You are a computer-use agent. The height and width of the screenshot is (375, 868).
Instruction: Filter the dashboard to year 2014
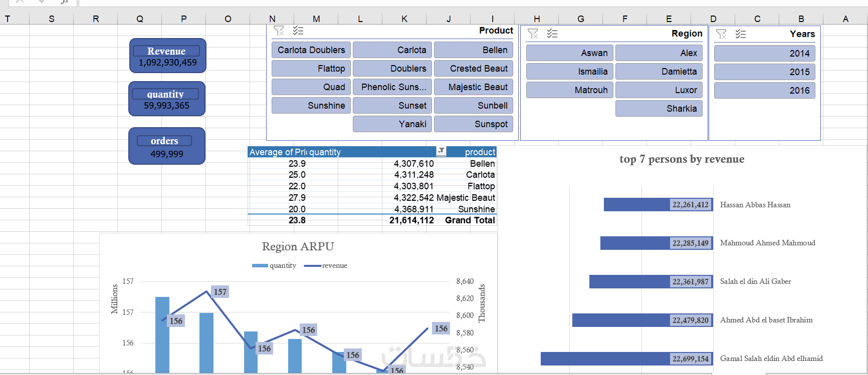click(765, 54)
